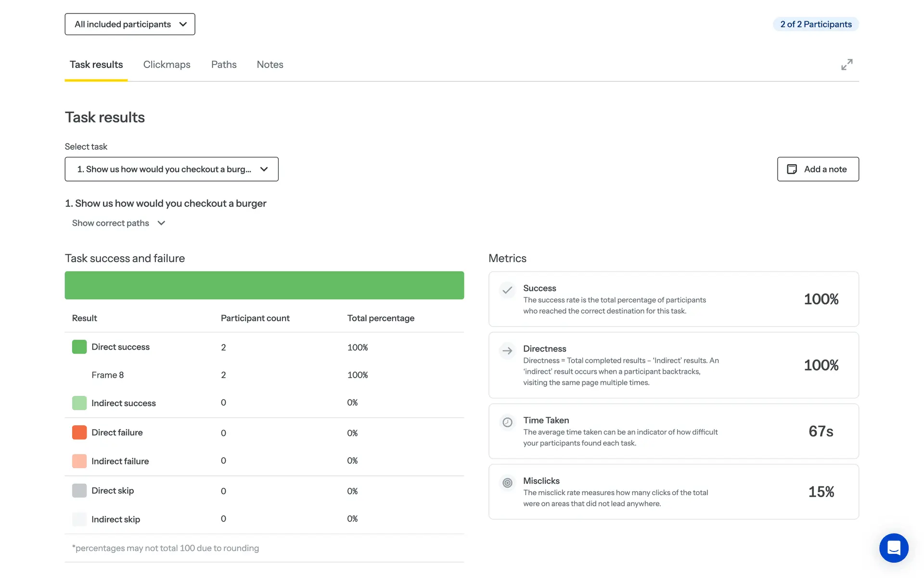Viewport: 924px width, 578px height.
Task: Click the Direct failure orange swatch
Action: (x=79, y=433)
